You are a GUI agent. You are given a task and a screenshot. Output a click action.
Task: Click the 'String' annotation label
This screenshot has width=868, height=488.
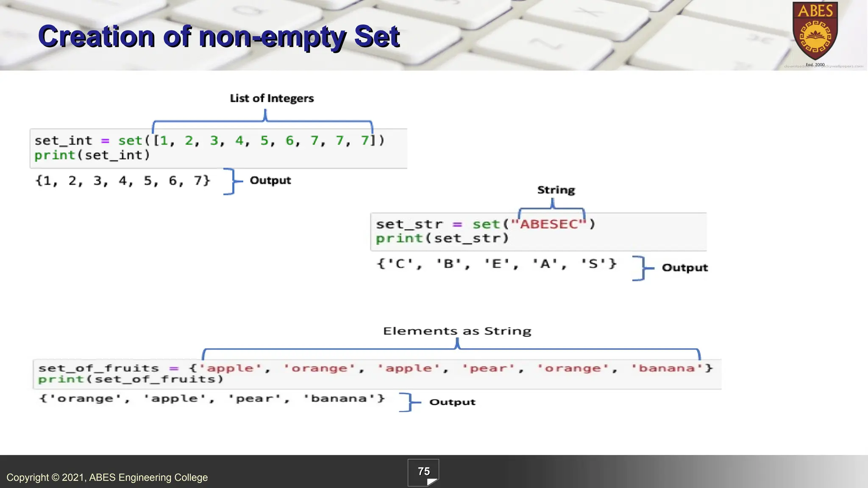(556, 190)
